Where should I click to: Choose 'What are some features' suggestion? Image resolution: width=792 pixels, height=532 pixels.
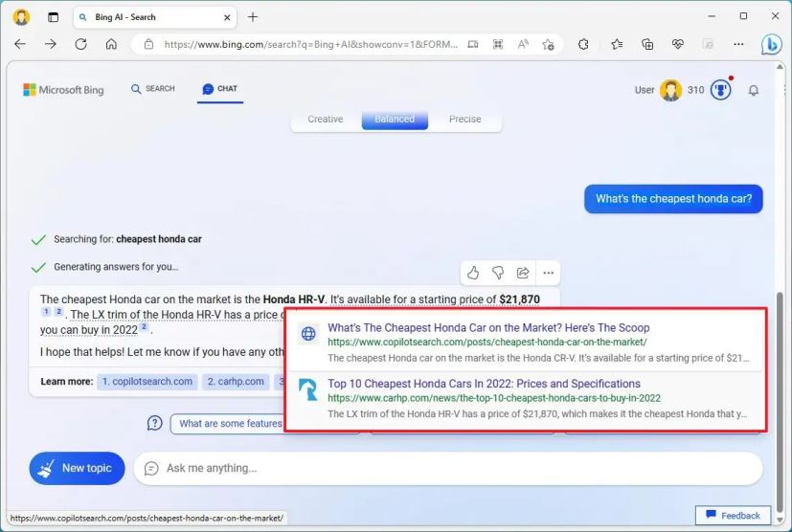[228, 424]
